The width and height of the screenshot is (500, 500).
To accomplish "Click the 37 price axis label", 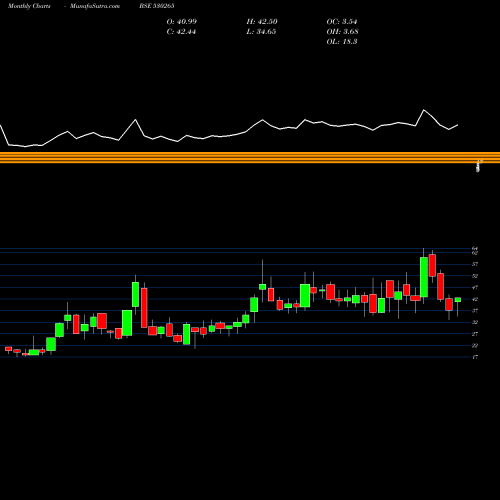I will [x=475, y=311].
